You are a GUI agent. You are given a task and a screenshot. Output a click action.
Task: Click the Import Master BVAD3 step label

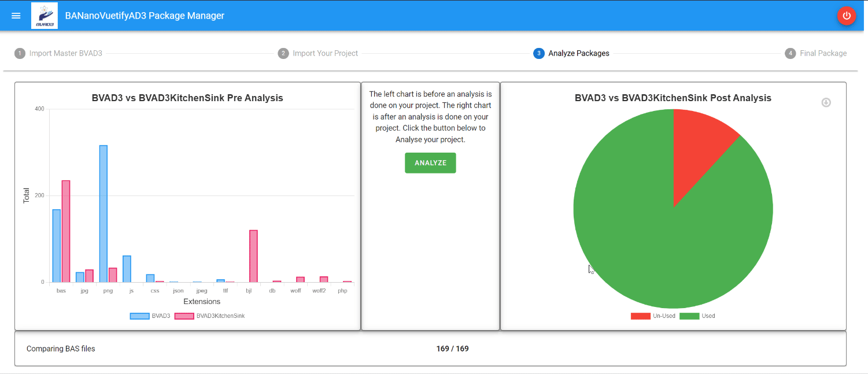pyautogui.click(x=66, y=53)
